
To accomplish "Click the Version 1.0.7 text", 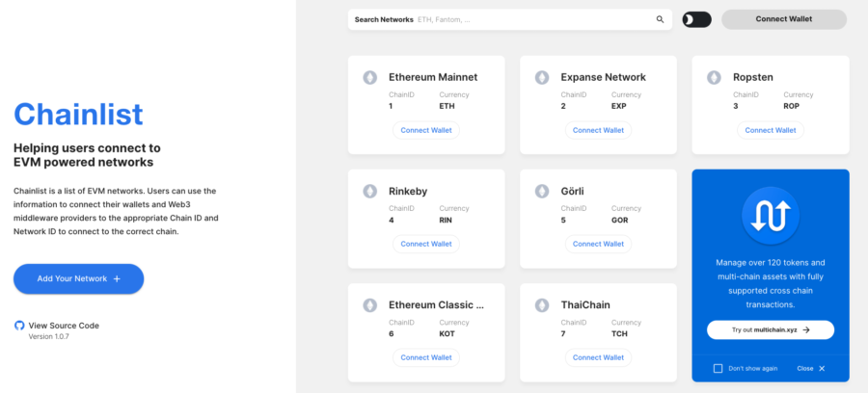I will (49, 336).
